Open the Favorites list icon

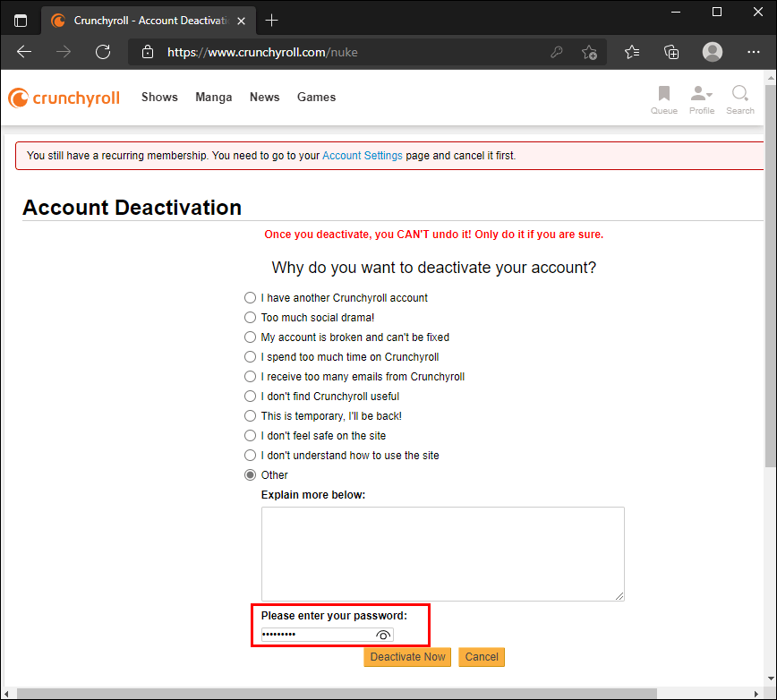[632, 52]
